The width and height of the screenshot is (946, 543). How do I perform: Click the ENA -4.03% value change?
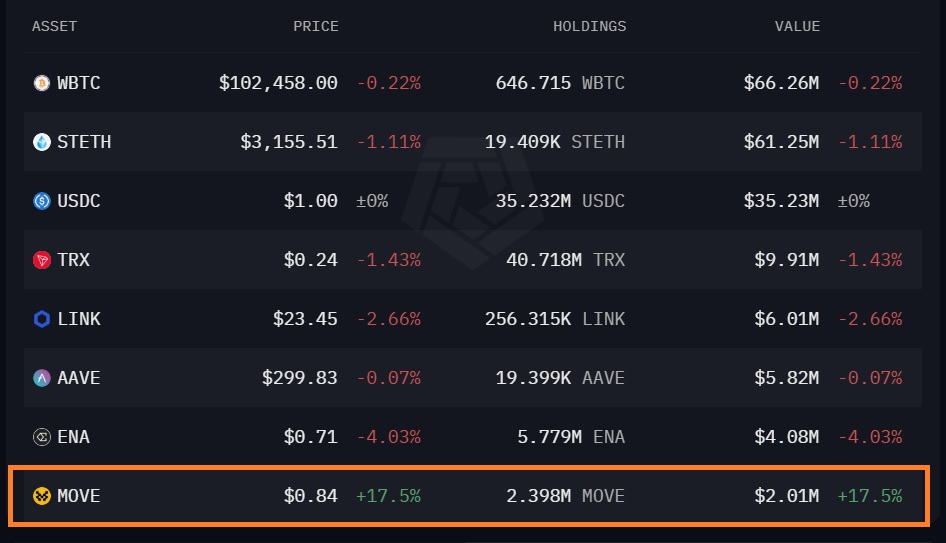pyautogui.click(x=870, y=437)
